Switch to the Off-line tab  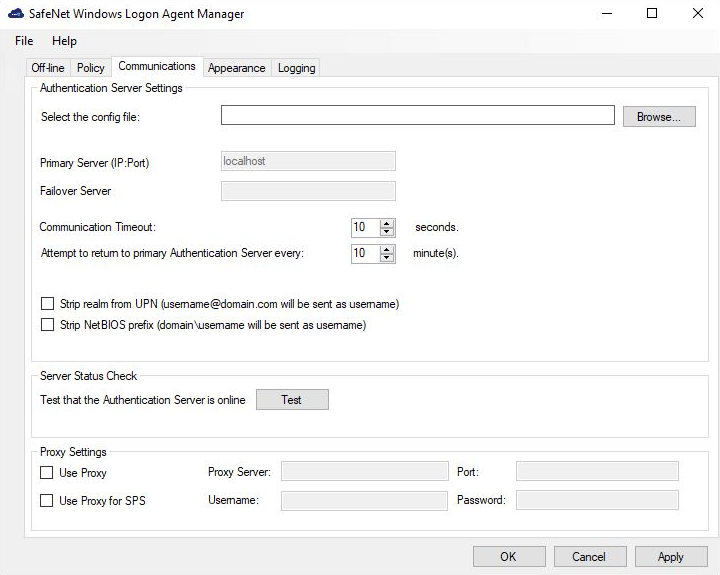pyautogui.click(x=48, y=68)
